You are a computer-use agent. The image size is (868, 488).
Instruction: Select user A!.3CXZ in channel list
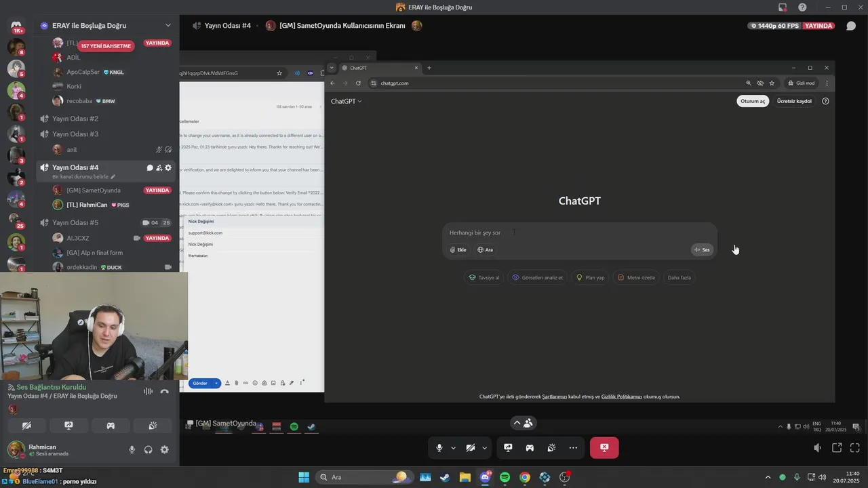pos(78,238)
